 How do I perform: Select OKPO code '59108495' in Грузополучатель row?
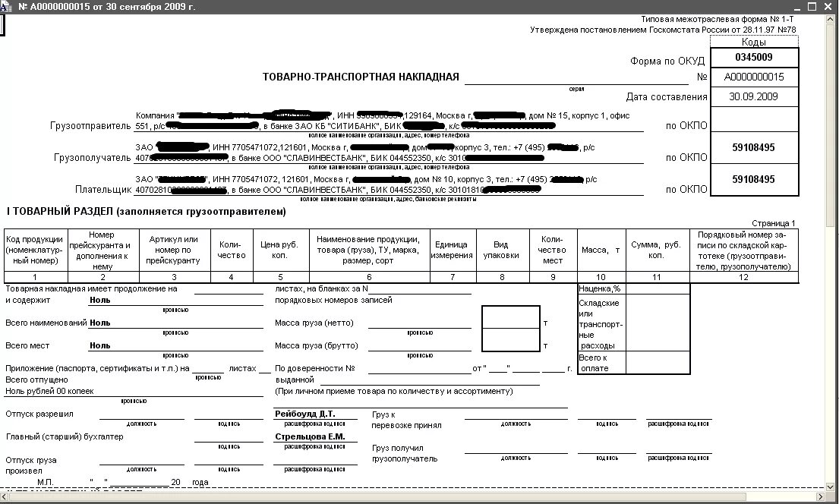(x=754, y=148)
